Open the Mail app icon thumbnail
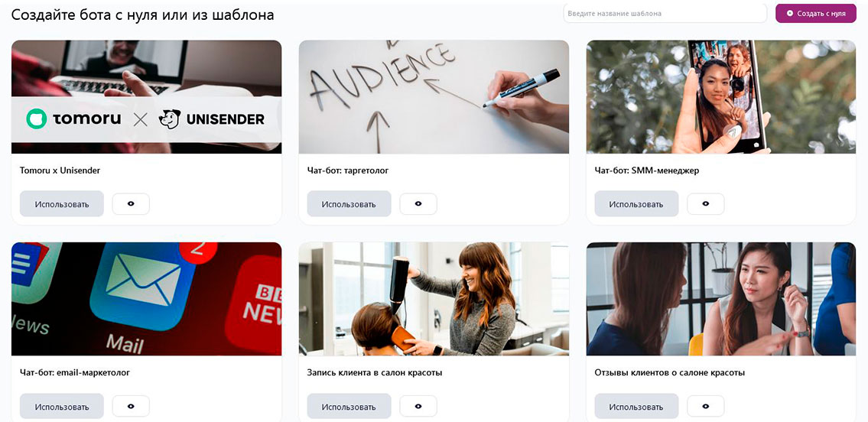The image size is (868, 422). click(146, 299)
